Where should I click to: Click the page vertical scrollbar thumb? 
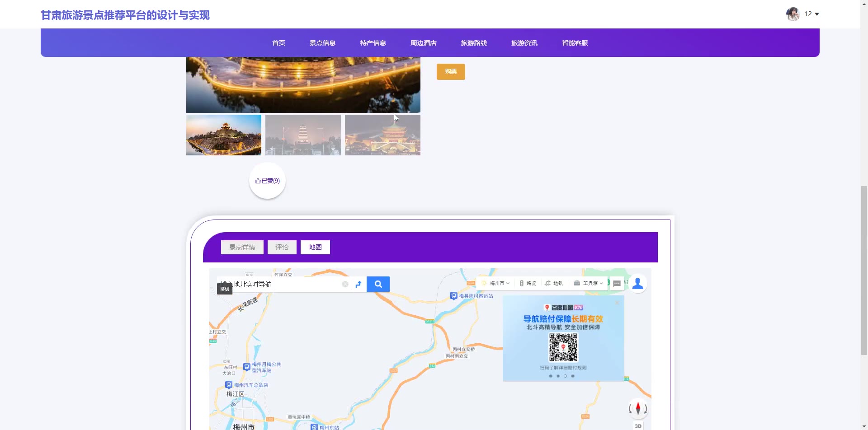(864, 270)
